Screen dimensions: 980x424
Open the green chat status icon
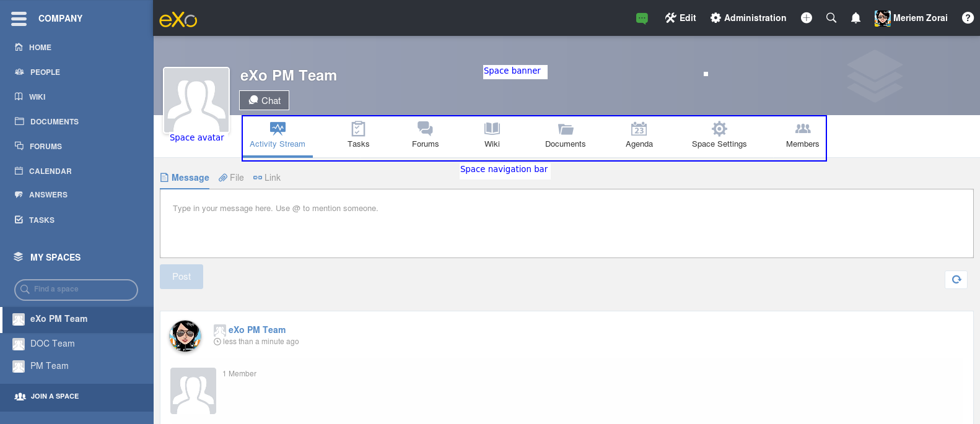click(x=642, y=19)
